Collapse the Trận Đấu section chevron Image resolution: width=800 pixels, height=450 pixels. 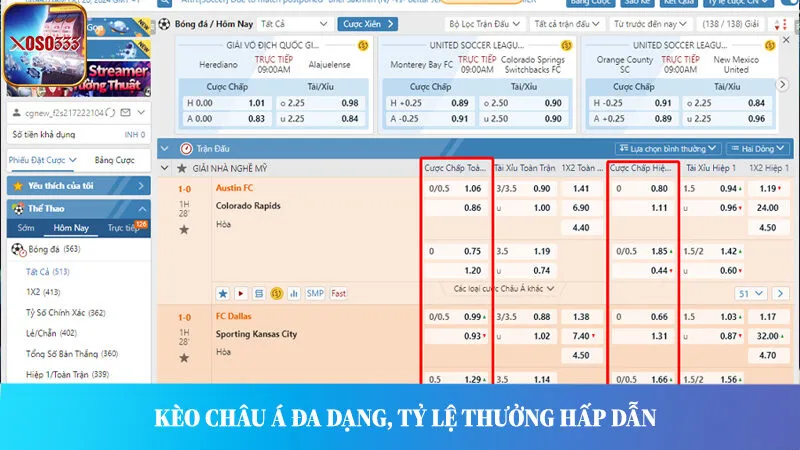[x=165, y=148]
